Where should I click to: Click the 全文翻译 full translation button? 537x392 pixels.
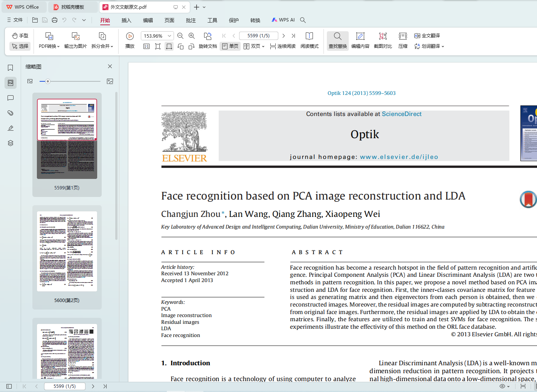[x=427, y=36]
